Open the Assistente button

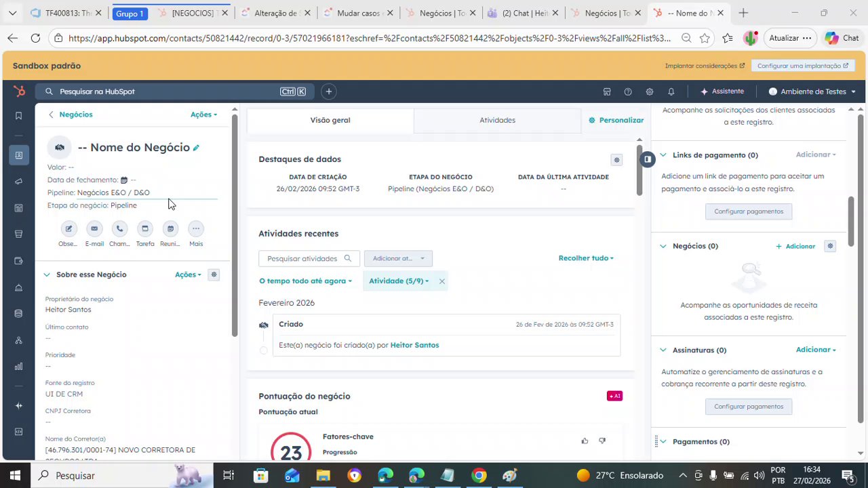click(x=722, y=91)
